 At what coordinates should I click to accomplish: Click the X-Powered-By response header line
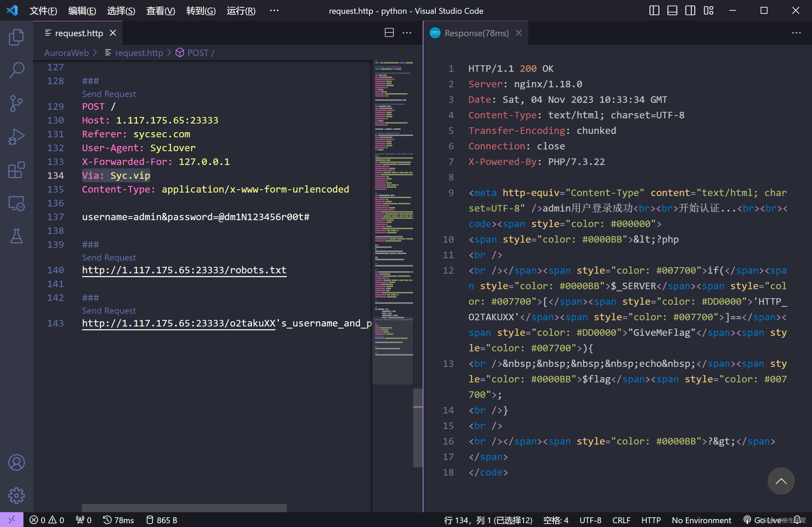point(537,162)
